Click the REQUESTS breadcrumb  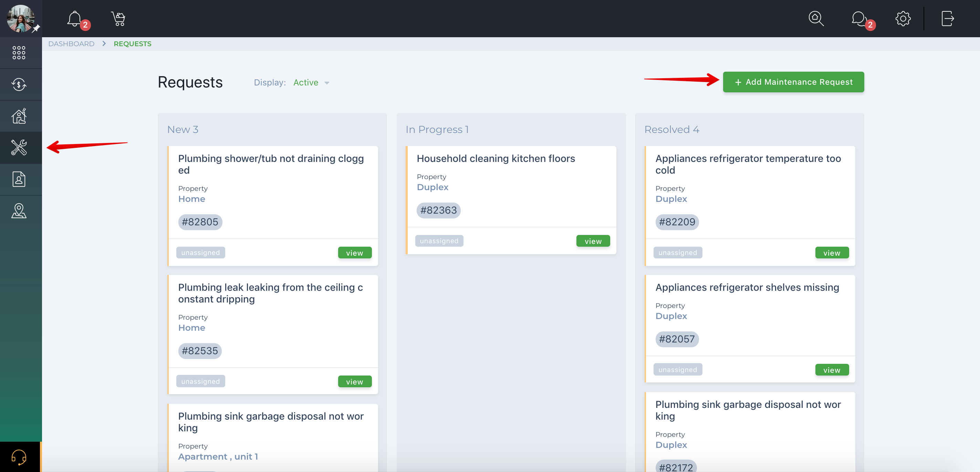132,44
